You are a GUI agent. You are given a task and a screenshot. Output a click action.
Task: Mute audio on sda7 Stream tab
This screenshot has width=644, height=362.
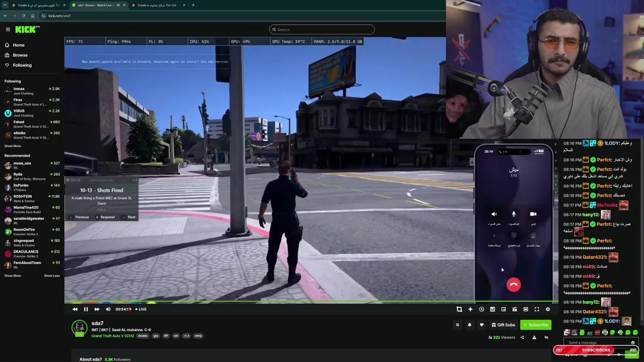pos(118,5)
